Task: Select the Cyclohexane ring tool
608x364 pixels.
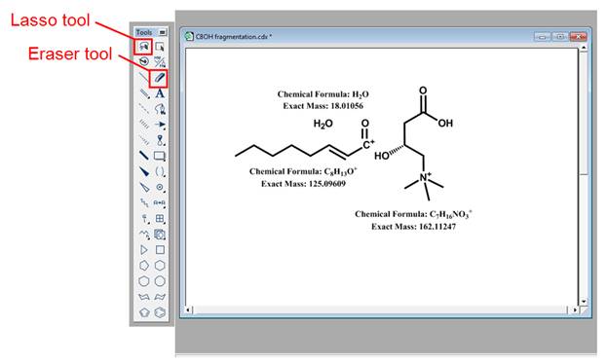Action: pyautogui.click(x=160, y=266)
